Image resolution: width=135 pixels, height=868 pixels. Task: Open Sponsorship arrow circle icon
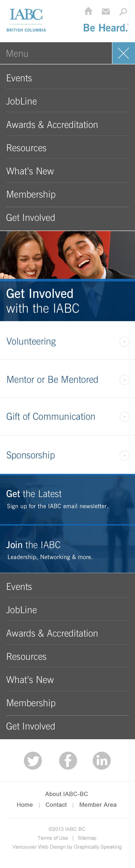[124, 455]
